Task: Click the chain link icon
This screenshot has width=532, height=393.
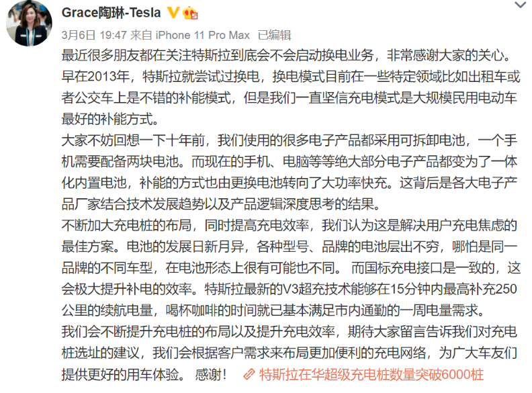Action: point(249,374)
